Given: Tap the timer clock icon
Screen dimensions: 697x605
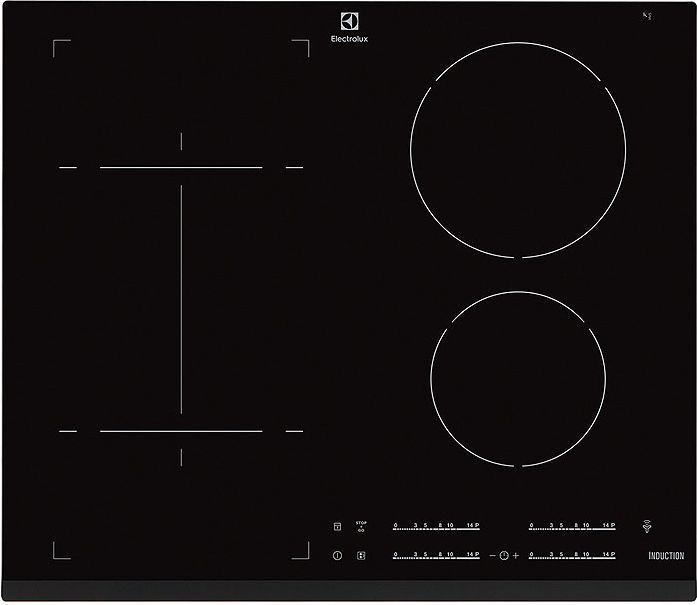Looking at the screenshot, I should [504, 555].
